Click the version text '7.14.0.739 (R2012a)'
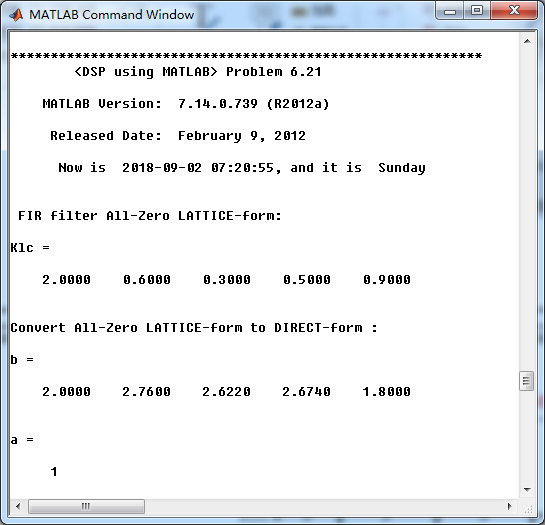 253,104
